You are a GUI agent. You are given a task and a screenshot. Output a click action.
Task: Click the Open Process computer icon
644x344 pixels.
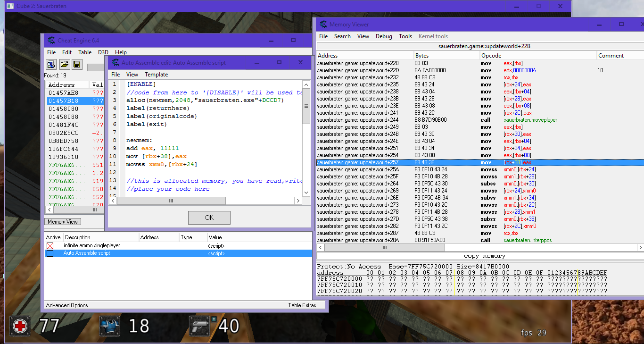pyautogui.click(x=51, y=65)
